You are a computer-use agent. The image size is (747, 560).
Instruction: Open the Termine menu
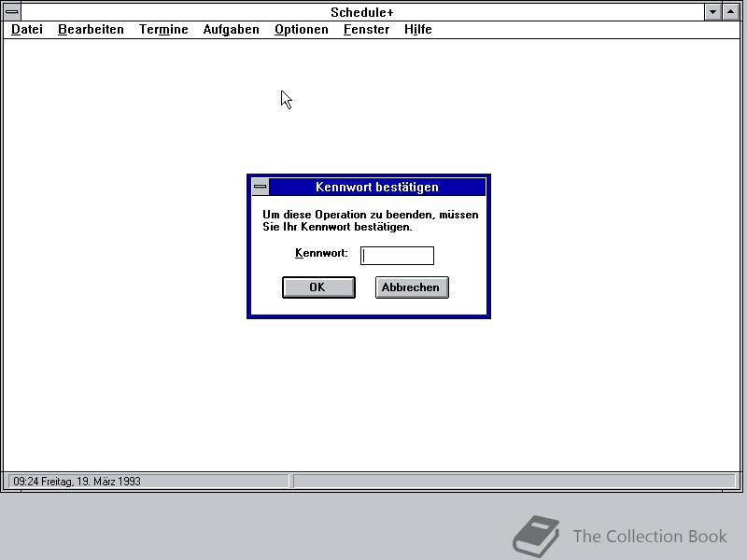click(x=163, y=30)
